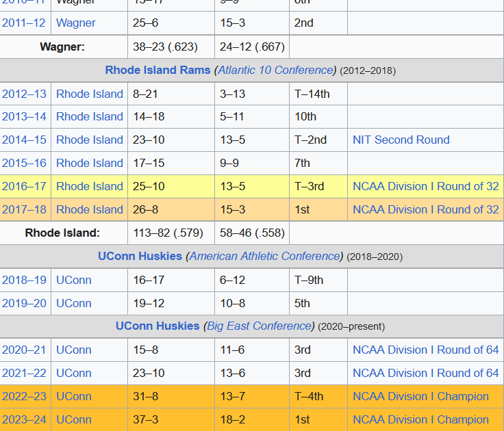504x431 pixels.
Task: Click the 2020–21 season link
Action: pos(24,350)
